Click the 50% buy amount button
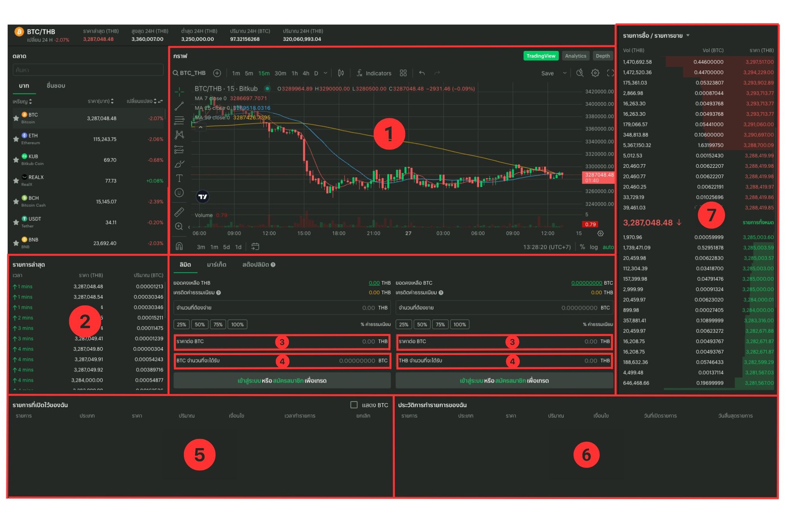The image size is (786, 532). (x=199, y=324)
